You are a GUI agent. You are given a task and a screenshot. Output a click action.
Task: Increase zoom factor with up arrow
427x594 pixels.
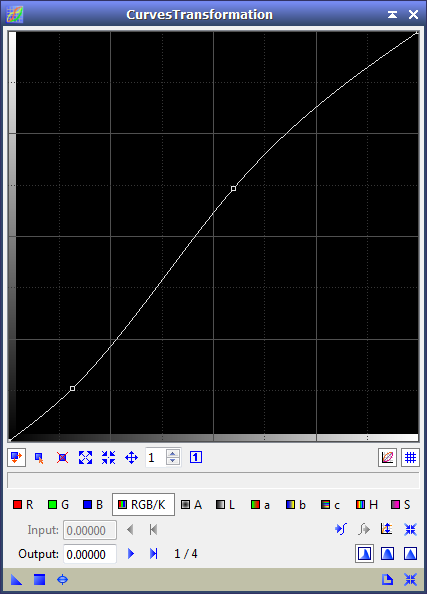173,453
